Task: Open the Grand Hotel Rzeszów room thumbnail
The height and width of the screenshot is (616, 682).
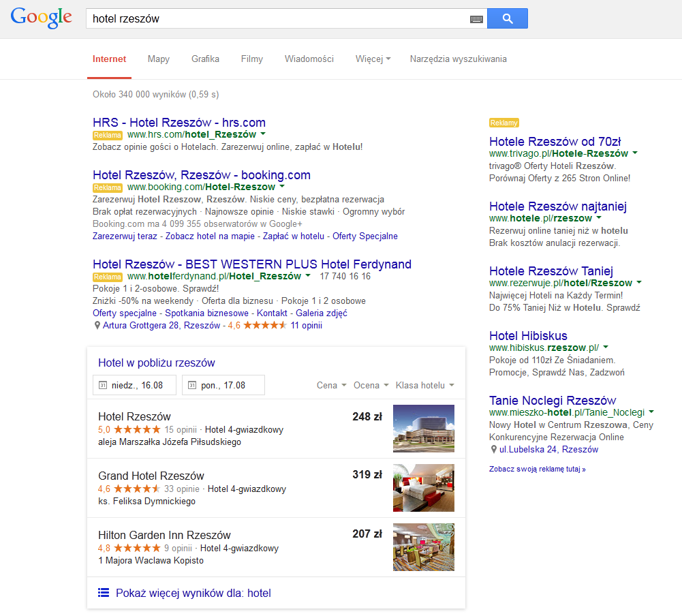Action: tap(424, 488)
